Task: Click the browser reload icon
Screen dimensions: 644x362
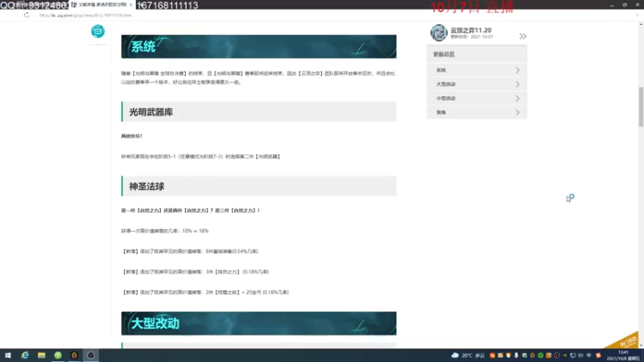Action: tap(27, 15)
